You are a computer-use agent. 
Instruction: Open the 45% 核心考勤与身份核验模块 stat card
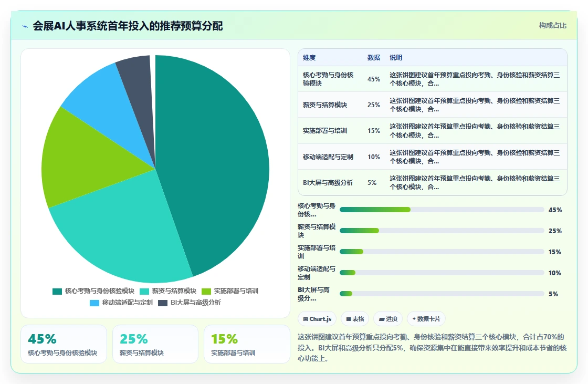[x=64, y=344]
